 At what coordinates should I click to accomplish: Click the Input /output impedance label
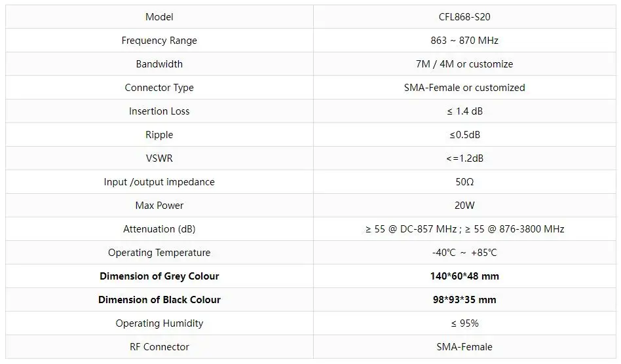(159, 182)
